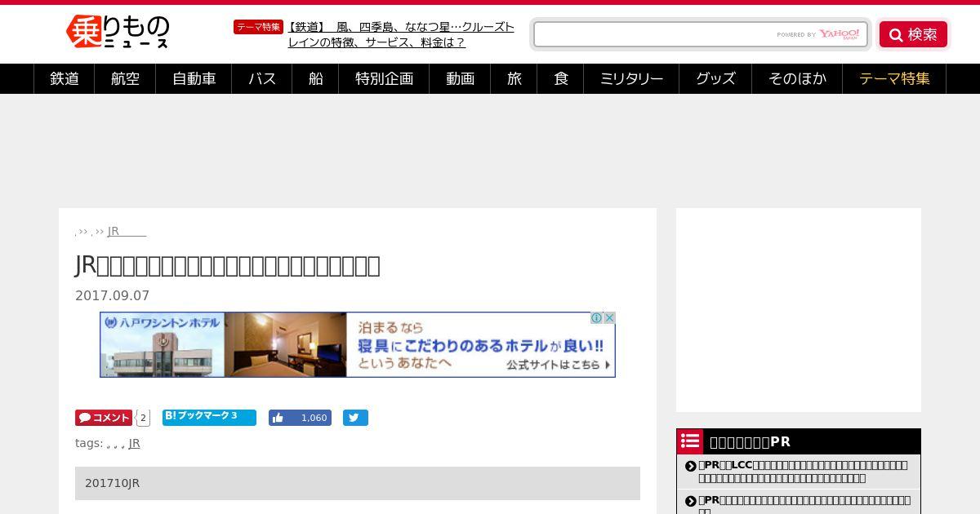The width and height of the screenshot is (980, 514).
Task: Click the B! ブックマーク button
Action: (209, 417)
